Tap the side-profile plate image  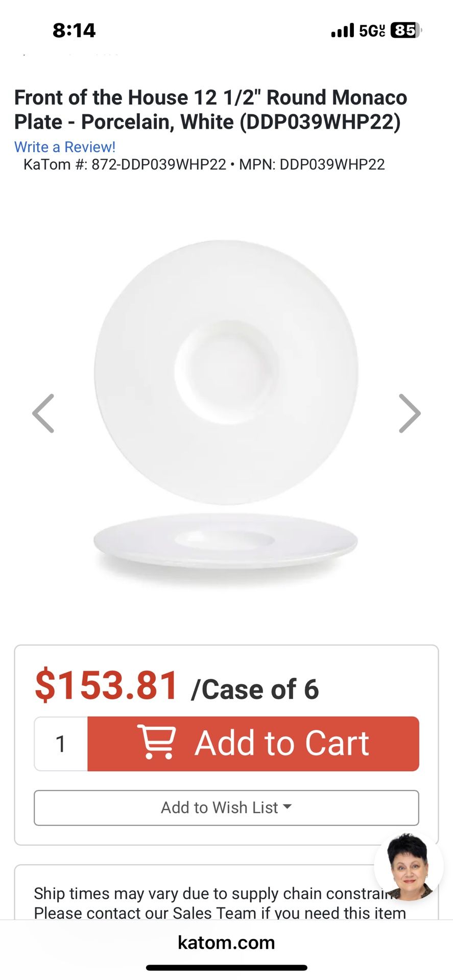[226, 544]
